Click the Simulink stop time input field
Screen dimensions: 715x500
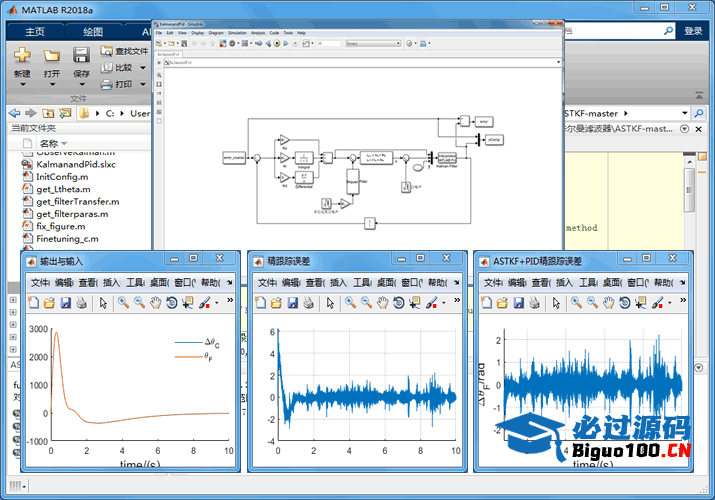328,43
